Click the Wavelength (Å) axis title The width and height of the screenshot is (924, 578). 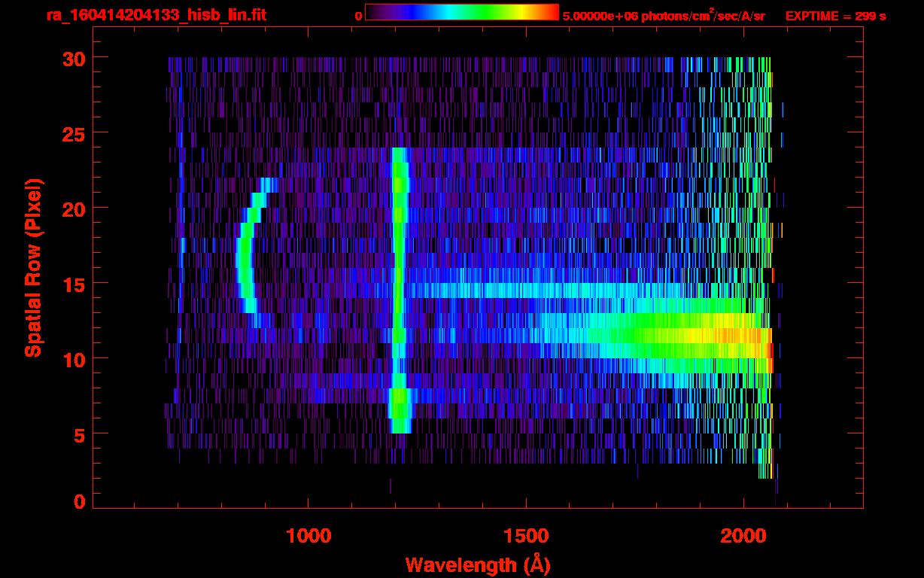coord(477,564)
